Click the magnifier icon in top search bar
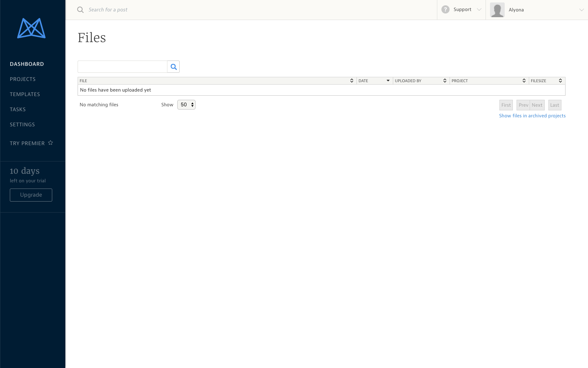 (80, 10)
